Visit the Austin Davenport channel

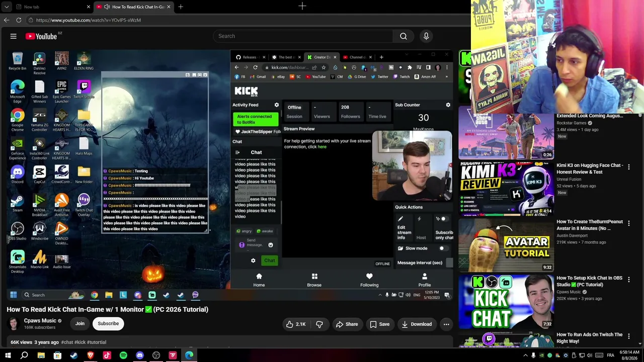[x=572, y=235]
